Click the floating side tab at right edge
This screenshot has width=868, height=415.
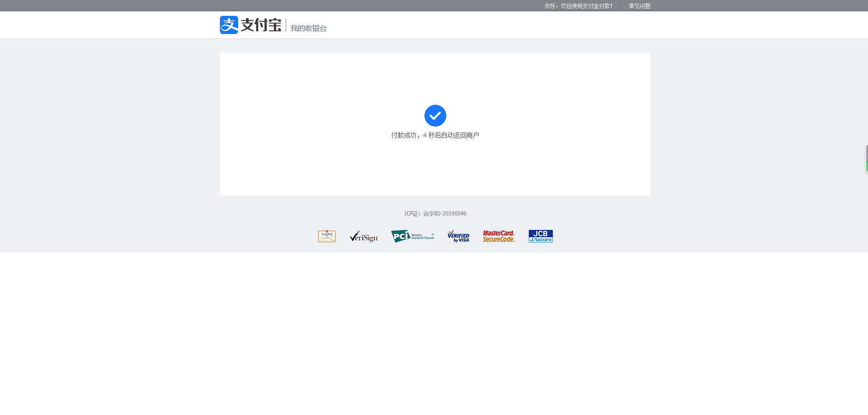(867, 158)
